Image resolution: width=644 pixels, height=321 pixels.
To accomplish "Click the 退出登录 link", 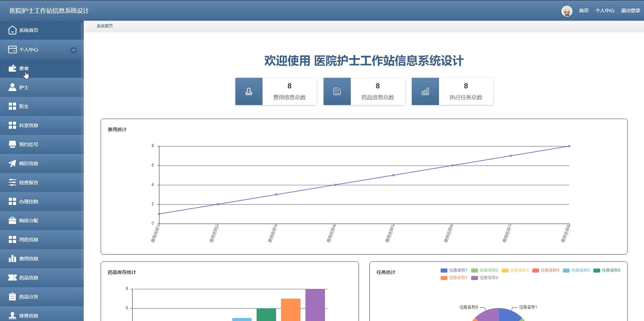I will click(x=630, y=11).
